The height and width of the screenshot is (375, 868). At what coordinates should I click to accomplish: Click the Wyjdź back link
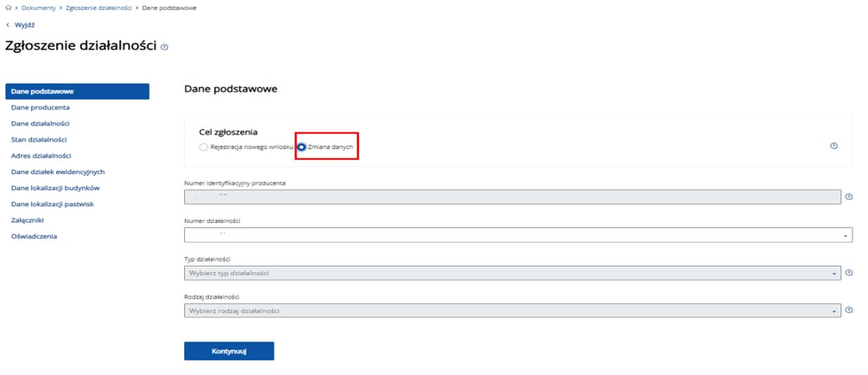(x=18, y=23)
